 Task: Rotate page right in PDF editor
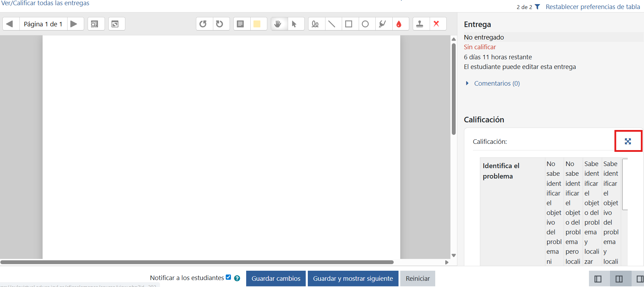tap(220, 24)
